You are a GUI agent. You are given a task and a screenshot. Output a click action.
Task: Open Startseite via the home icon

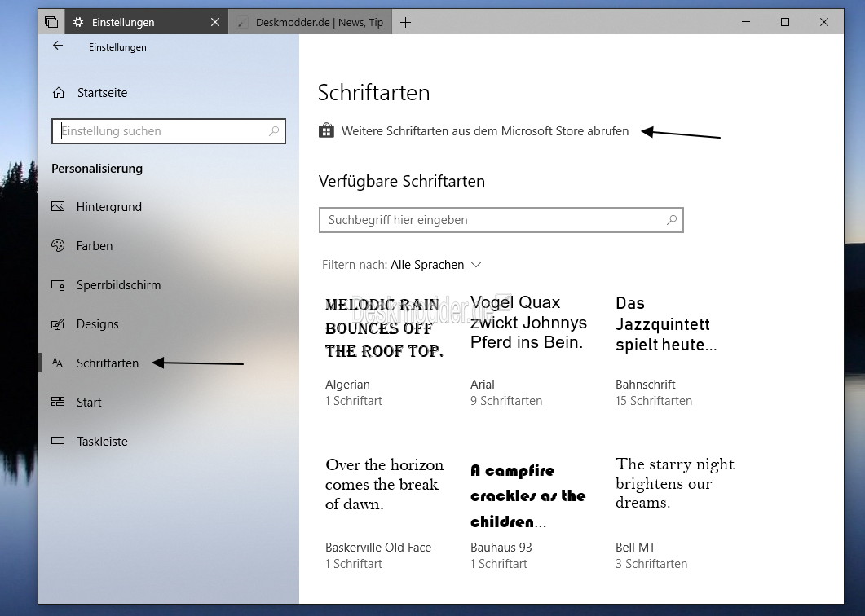pyautogui.click(x=59, y=93)
